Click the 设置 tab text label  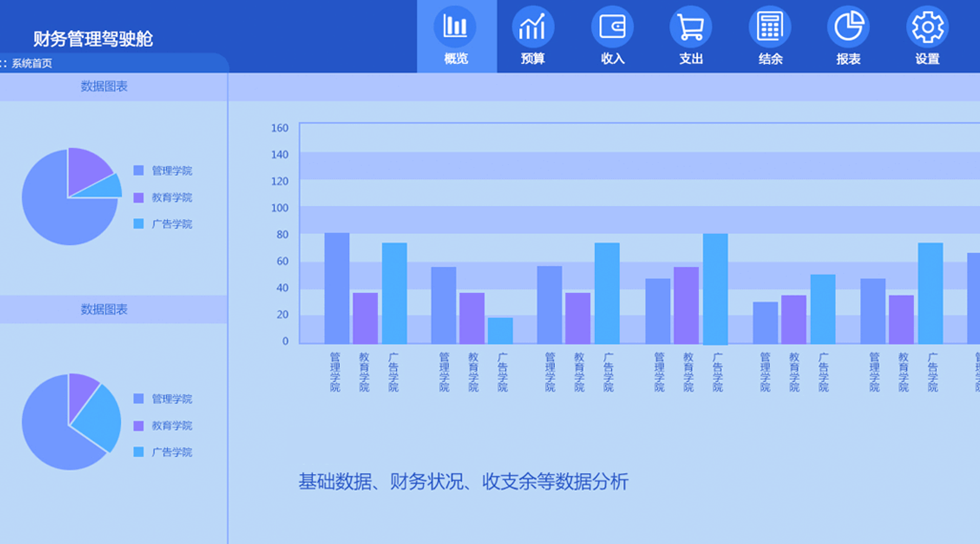927,59
